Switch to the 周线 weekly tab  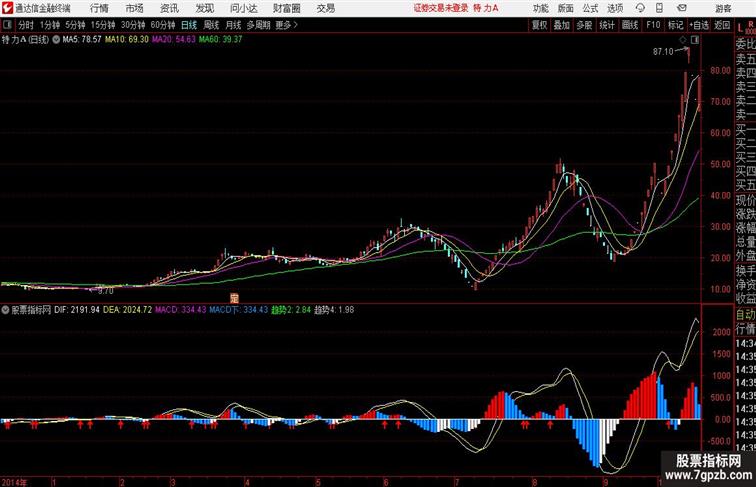tap(211, 25)
